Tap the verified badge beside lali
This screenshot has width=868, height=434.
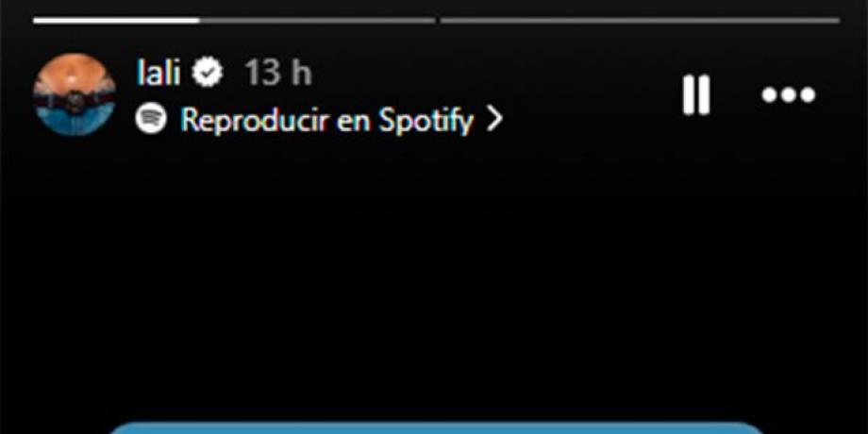point(208,73)
